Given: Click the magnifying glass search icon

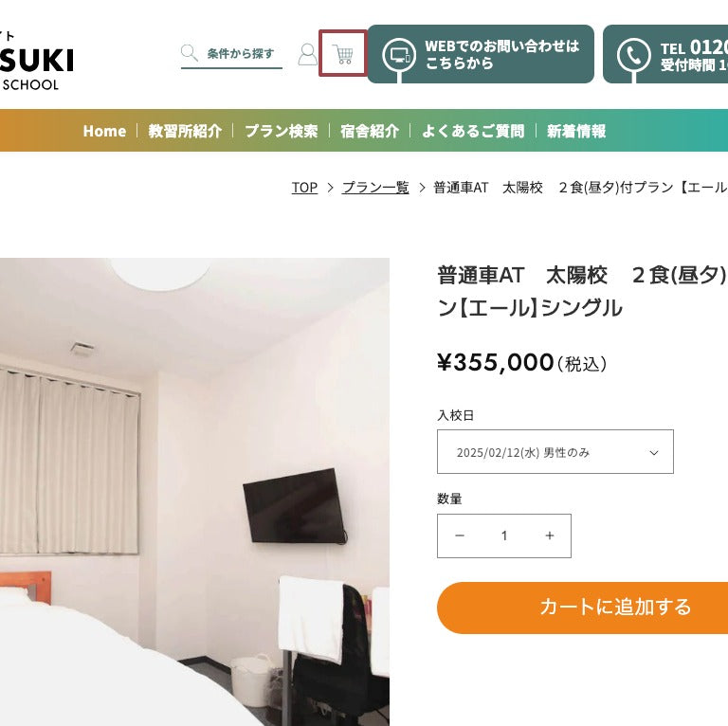Looking at the screenshot, I should tap(189, 53).
